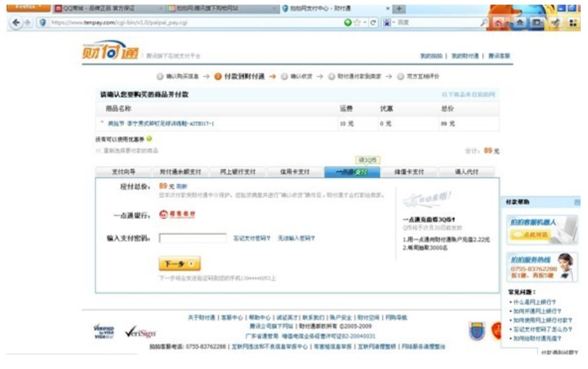Click the green coupon help icon

[149, 139]
